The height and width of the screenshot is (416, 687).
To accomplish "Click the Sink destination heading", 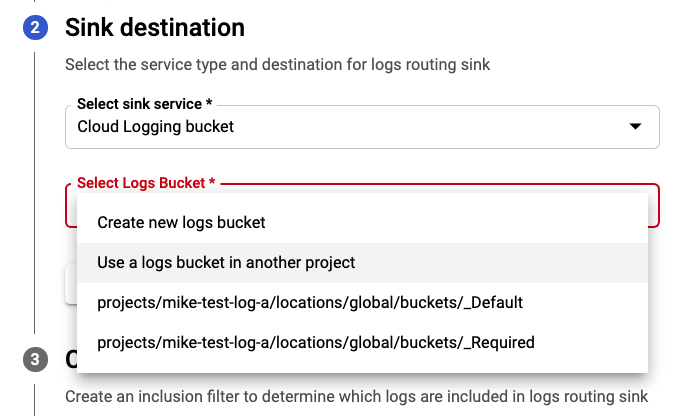I will [155, 28].
